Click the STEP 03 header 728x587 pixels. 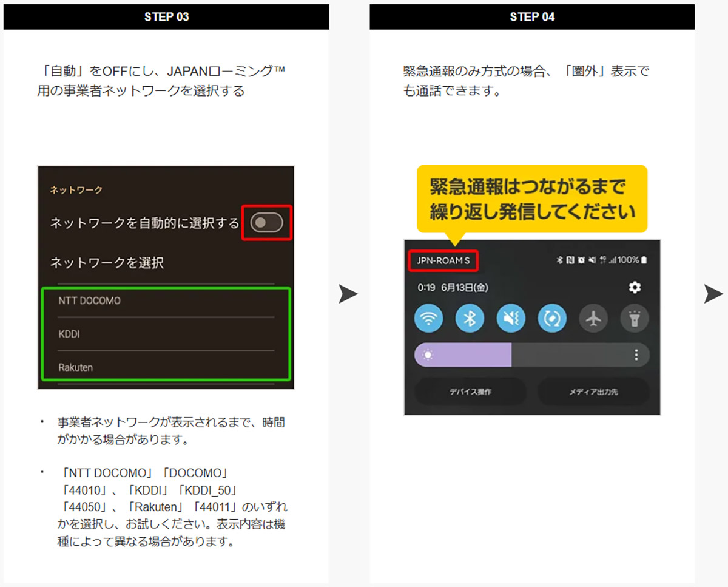click(x=166, y=17)
